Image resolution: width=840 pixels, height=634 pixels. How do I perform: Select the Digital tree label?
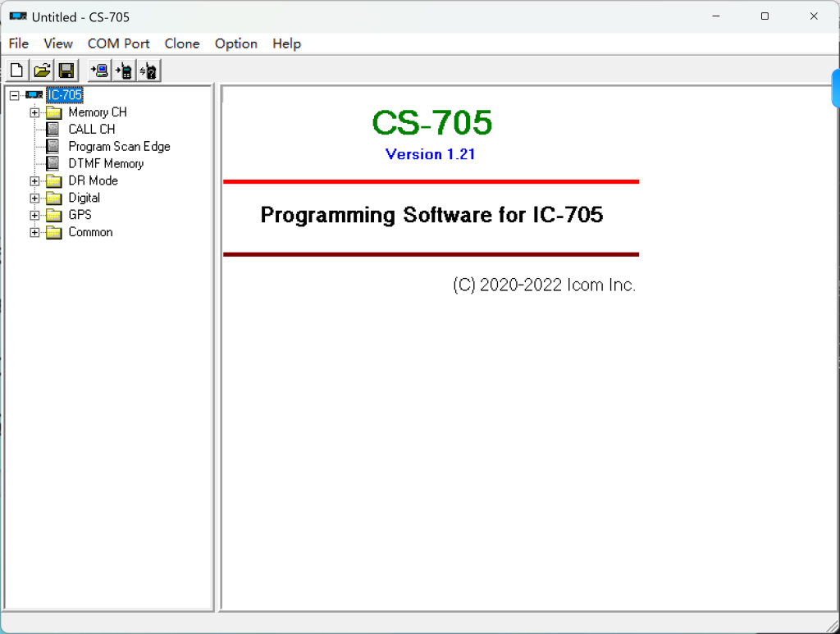(84, 198)
